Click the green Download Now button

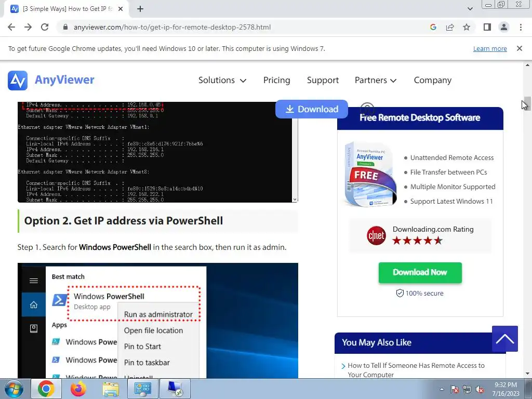(x=420, y=272)
